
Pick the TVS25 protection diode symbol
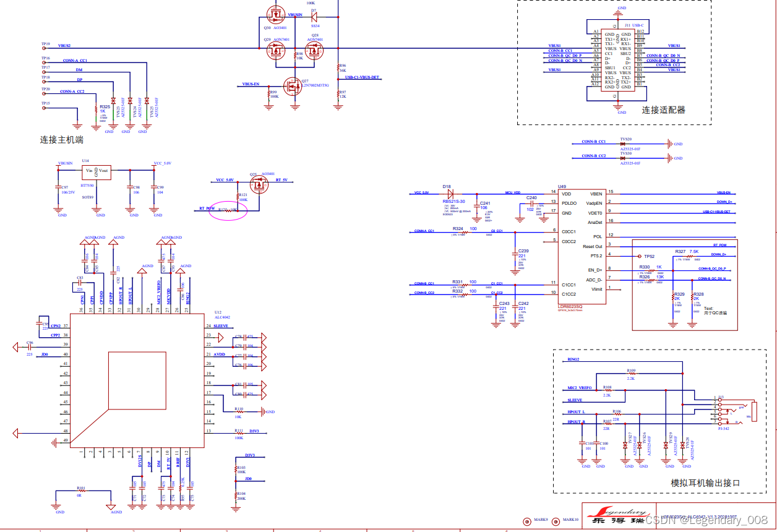click(x=147, y=101)
